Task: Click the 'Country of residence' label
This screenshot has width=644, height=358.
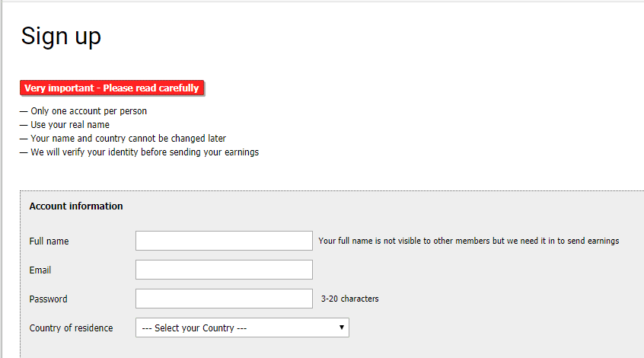Action: coord(71,328)
